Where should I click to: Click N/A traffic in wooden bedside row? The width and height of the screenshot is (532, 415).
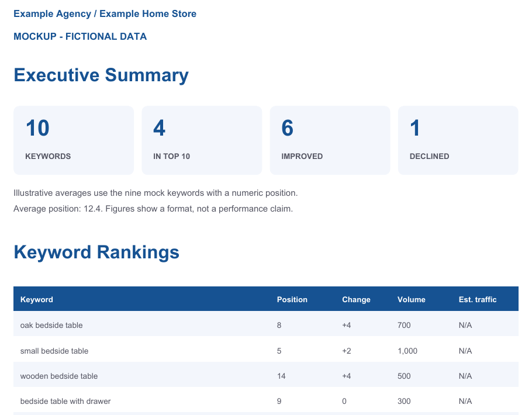pyautogui.click(x=465, y=376)
